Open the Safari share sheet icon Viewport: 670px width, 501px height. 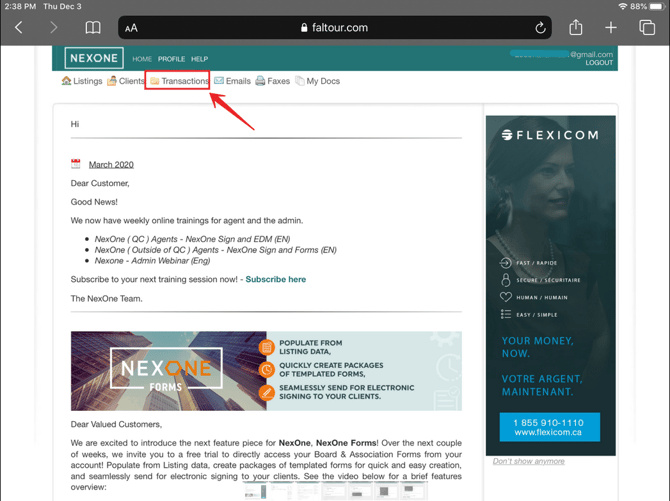pos(576,27)
